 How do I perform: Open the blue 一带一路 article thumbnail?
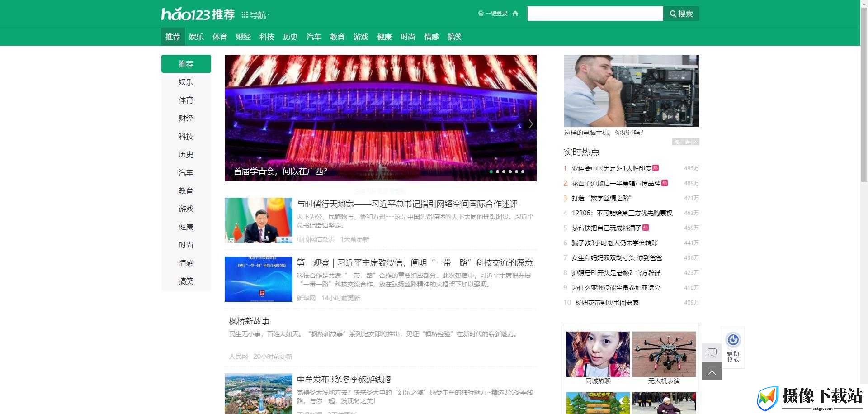tap(259, 279)
